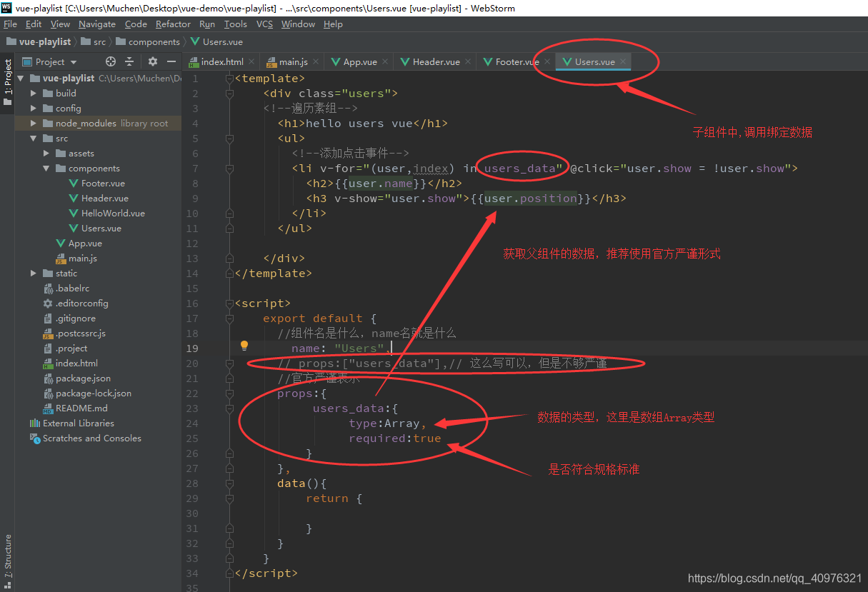This screenshot has height=592, width=868.
Task: Open the Tools menu
Action: 236,24
